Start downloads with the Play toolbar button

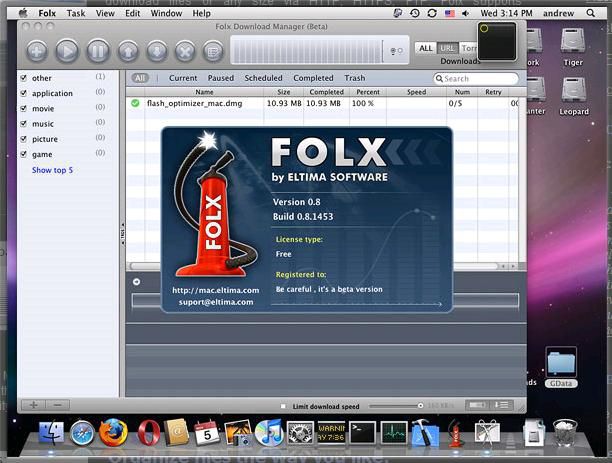tap(67, 51)
